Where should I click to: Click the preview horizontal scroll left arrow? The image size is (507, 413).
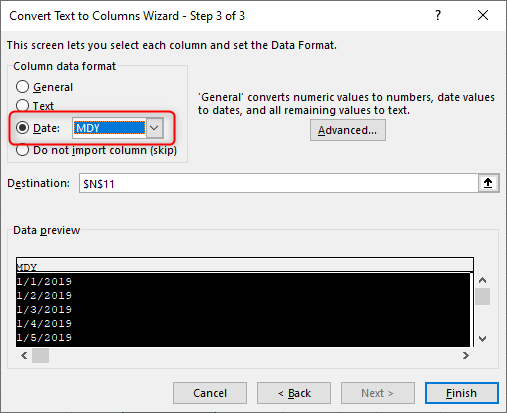(24, 356)
